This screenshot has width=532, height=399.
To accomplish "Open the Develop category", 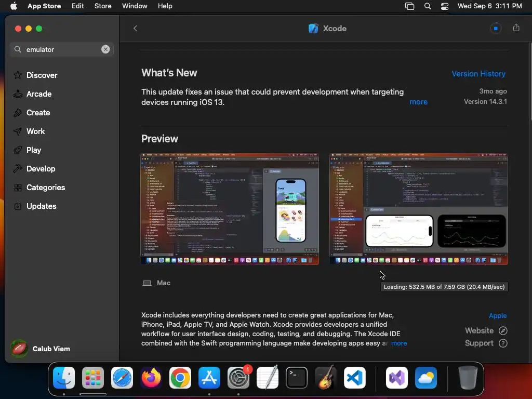I will (x=34, y=169).
